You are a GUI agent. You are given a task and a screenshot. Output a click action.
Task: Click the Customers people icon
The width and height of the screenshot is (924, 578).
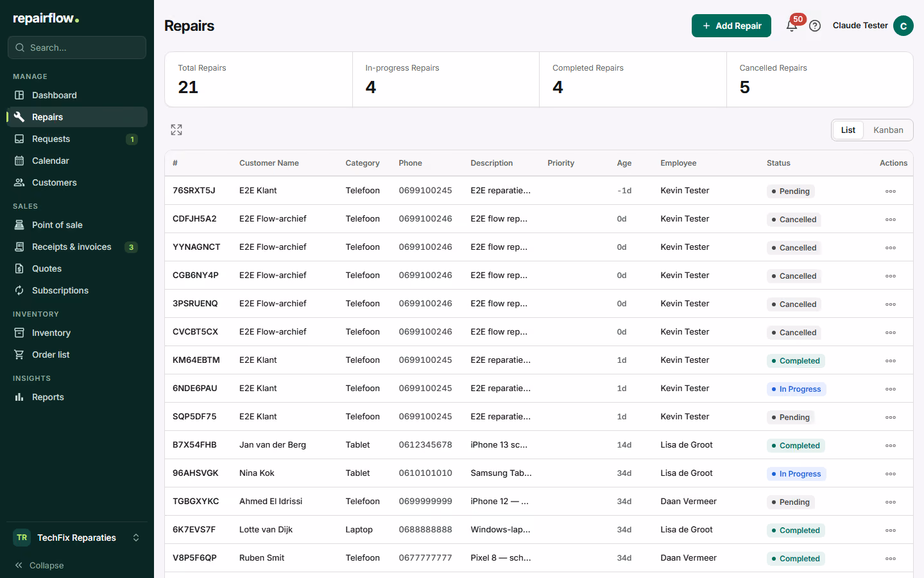[x=19, y=182]
